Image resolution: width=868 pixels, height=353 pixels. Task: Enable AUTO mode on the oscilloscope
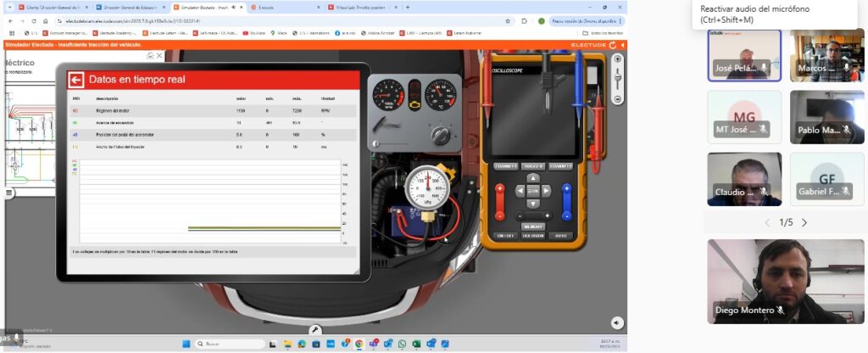[x=559, y=235]
